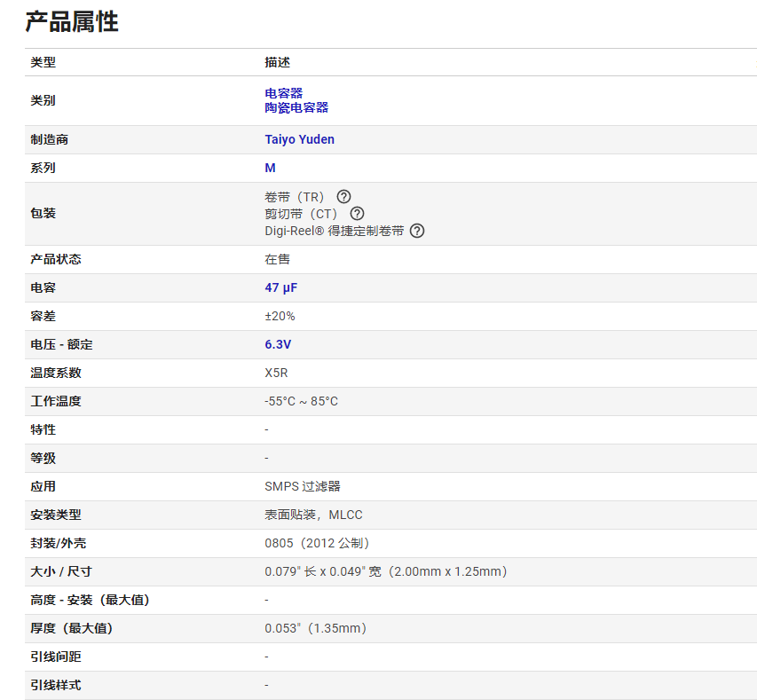Screen dimensions: 757x700
Task: Select the 温度系数 row label
Action: click(x=56, y=373)
